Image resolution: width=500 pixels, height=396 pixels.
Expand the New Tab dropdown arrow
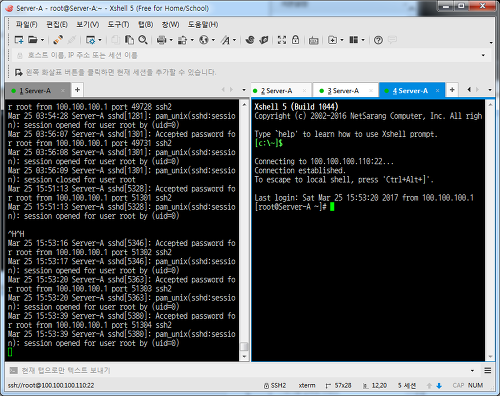pyautogui.click(x=342, y=40)
